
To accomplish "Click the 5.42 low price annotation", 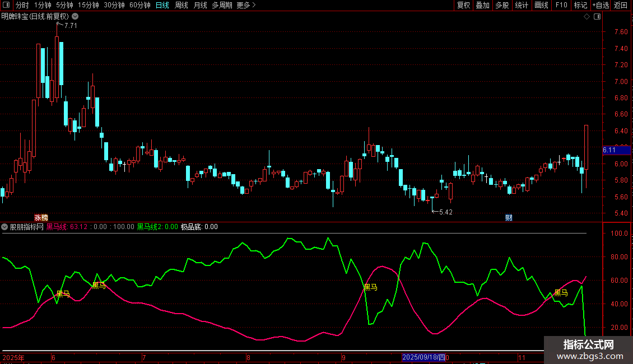I will pyautogui.click(x=446, y=212).
